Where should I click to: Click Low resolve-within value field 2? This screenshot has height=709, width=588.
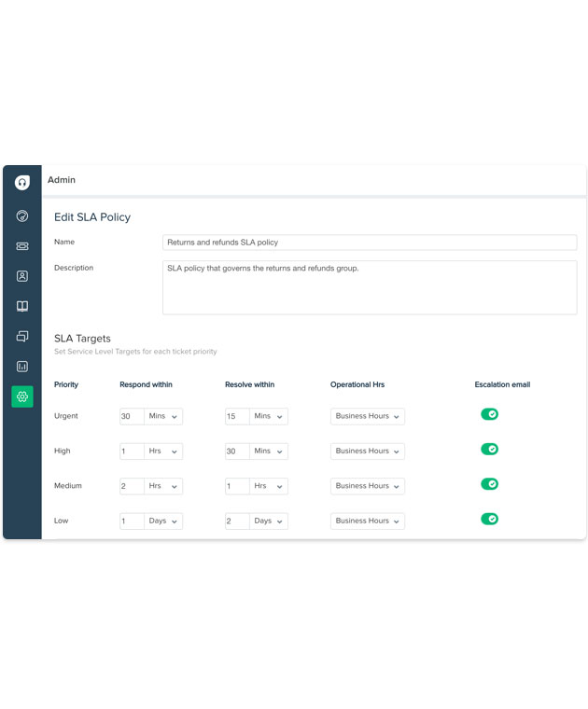point(237,521)
